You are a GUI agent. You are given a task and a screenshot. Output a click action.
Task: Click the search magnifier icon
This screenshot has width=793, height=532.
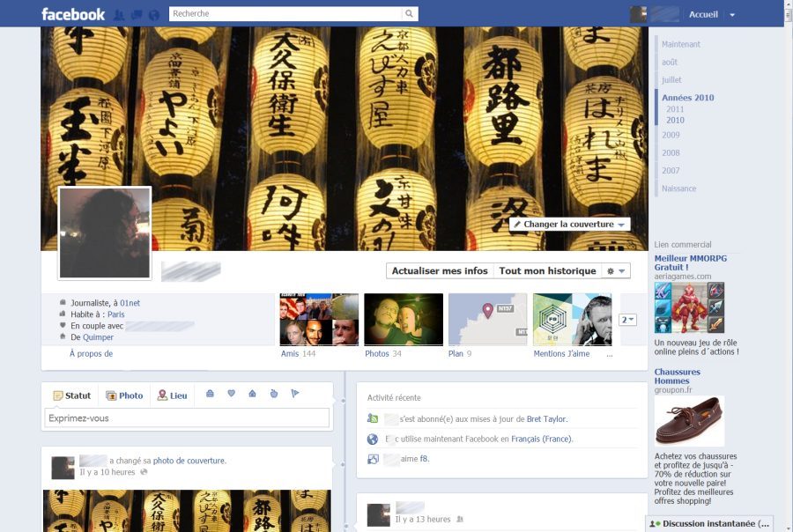point(409,14)
